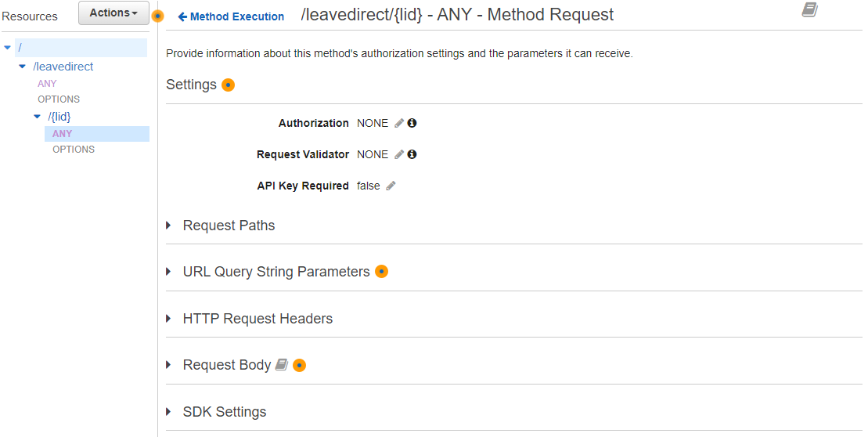Click the hint dot beside URL Query String Parameters

coord(381,272)
